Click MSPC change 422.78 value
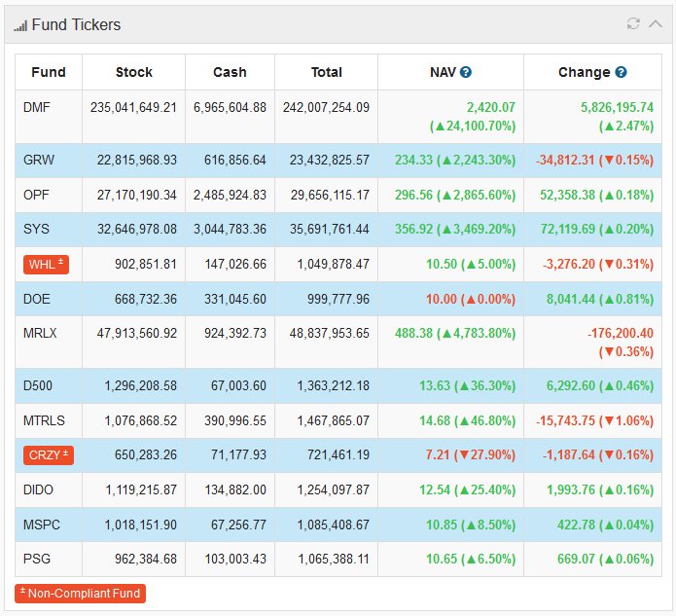 [576, 525]
